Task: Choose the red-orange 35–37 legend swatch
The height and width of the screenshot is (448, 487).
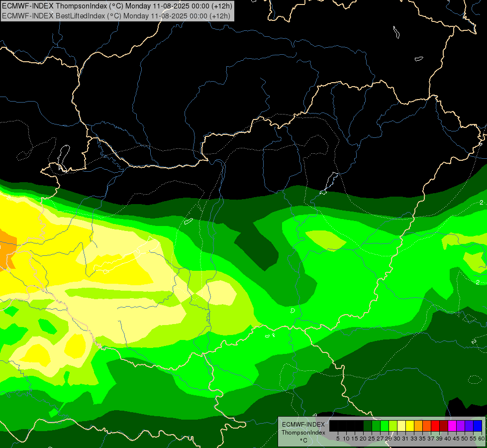Action: click(x=427, y=426)
